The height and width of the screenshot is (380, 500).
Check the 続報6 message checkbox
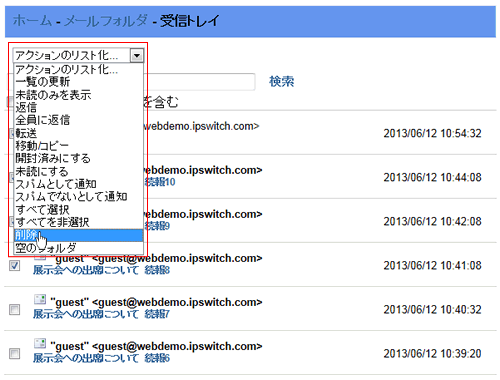[14, 354]
